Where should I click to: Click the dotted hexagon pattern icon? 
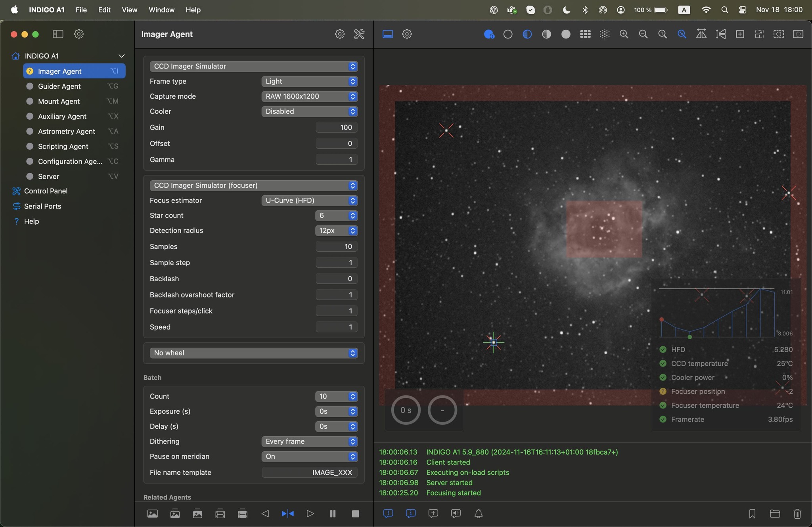605,34
